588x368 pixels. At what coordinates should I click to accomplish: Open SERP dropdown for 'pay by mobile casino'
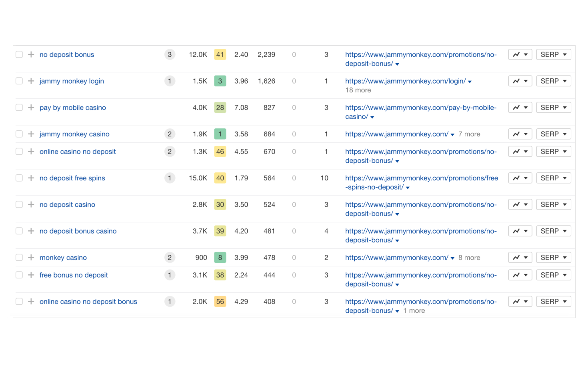pyautogui.click(x=554, y=107)
